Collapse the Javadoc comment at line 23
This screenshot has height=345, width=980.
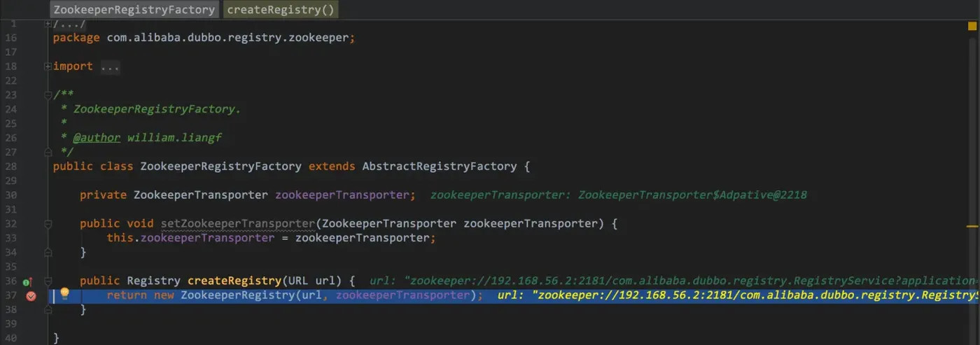(48, 94)
